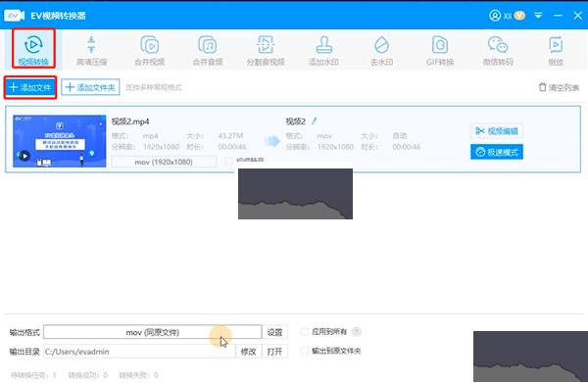This screenshot has height=383, width=588.
Task: Open the 分割音视频 split tool
Action: coord(266,51)
